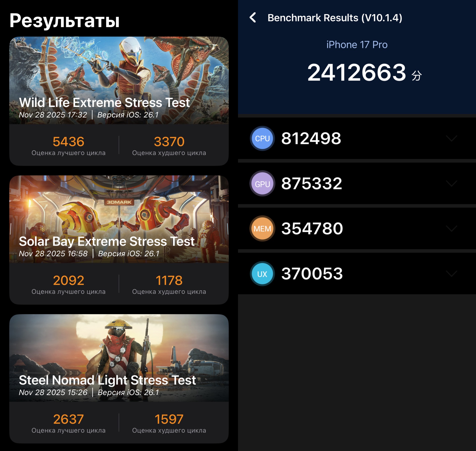Click the blue CPU score icon
The image size is (476, 451).
pyautogui.click(x=262, y=138)
